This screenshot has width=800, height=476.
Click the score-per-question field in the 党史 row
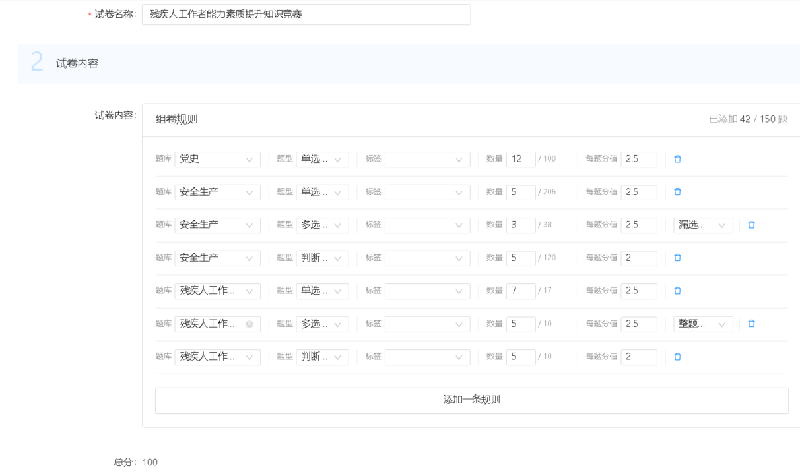pos(639,159)
